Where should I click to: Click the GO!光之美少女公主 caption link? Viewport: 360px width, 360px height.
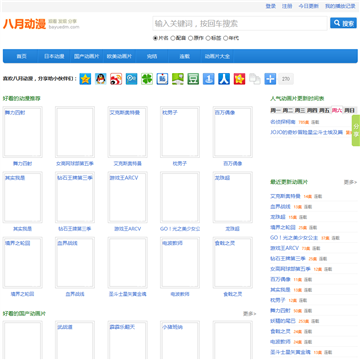pos(180,229)
